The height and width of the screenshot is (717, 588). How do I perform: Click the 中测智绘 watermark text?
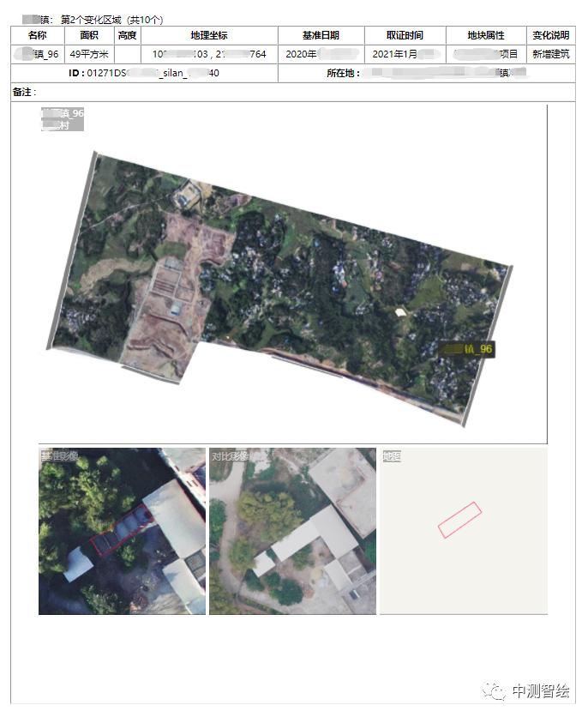(540, 691)
